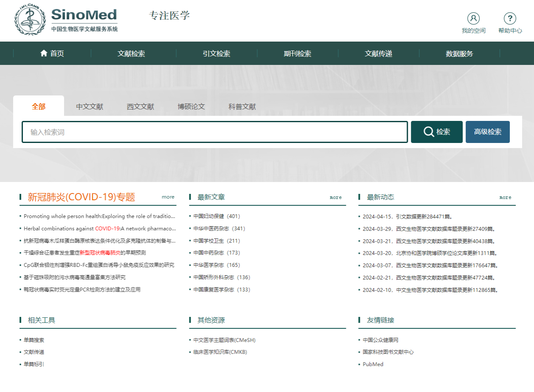Visit PubMed link

click(x=373, y=364)
